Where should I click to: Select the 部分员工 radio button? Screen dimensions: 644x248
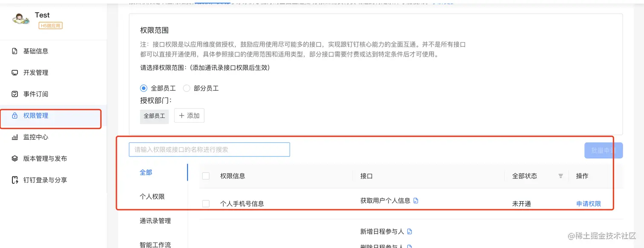[x=187, y=88]
